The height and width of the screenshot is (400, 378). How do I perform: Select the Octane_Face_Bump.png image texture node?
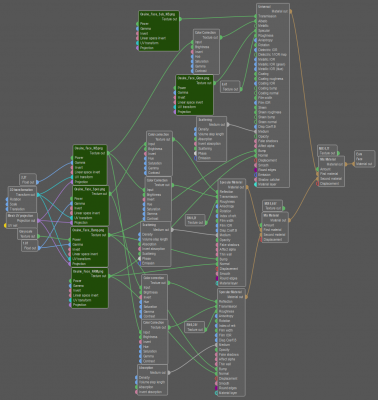click(90, 246)
